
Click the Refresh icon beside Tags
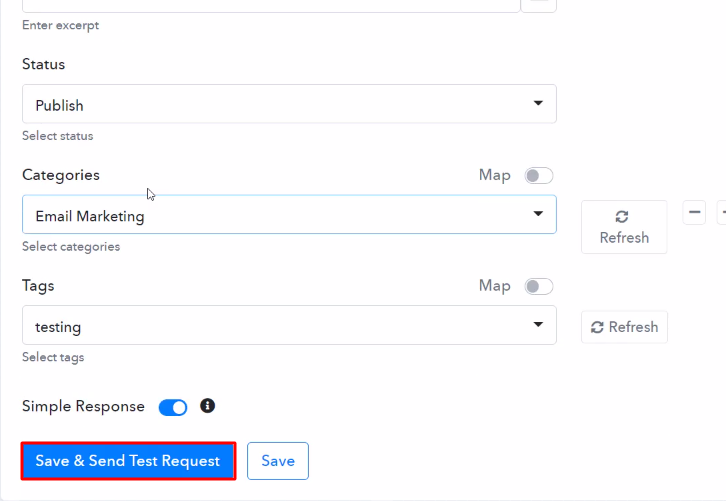coord(597,327)
